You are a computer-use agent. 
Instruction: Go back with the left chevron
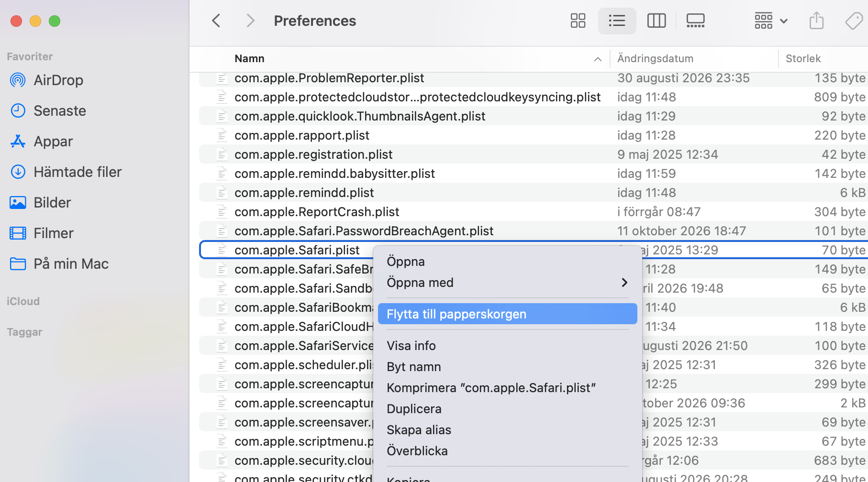click(216, 21)
